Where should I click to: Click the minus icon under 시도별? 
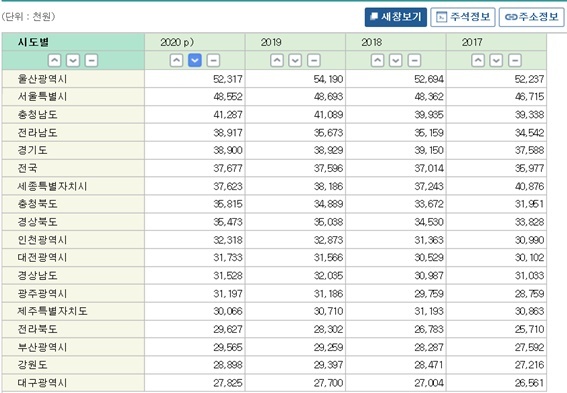[x=91, y=60]
